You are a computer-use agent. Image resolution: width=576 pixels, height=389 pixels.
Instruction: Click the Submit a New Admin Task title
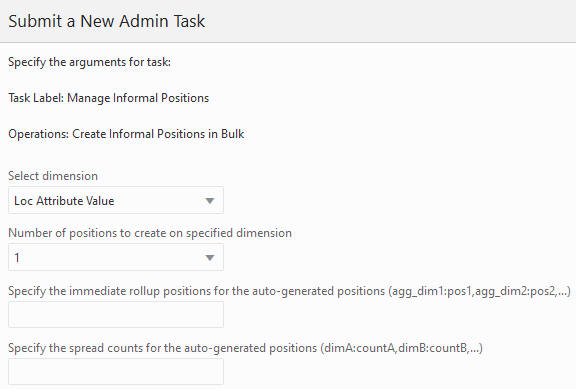tap(107, 21)
